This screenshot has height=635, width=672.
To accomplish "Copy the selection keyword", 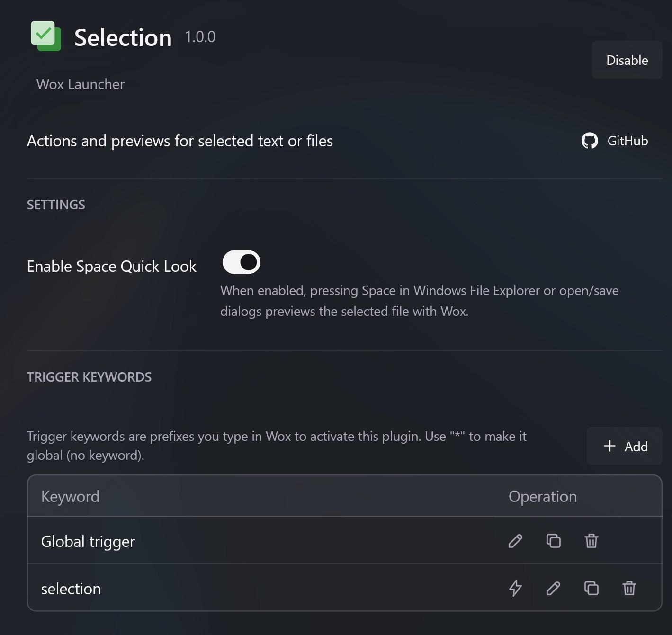I will point(591,588).
